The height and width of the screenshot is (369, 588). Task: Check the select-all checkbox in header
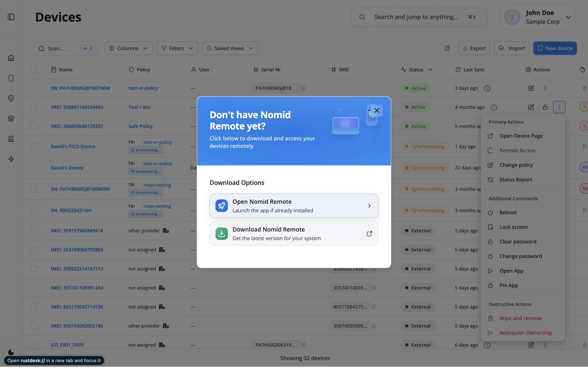(34, 70)
